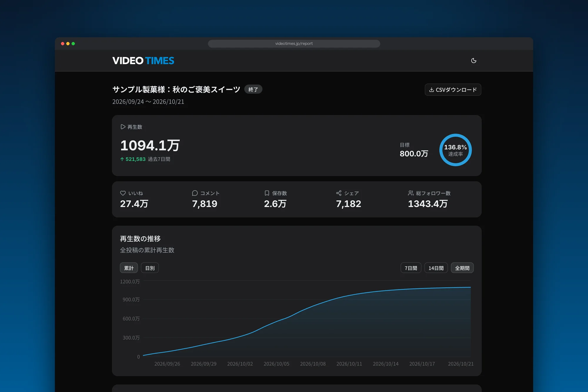Click the 保存数 bookmark icon
Viewport: 588px width, 392px height.
(x=267, y=193)
